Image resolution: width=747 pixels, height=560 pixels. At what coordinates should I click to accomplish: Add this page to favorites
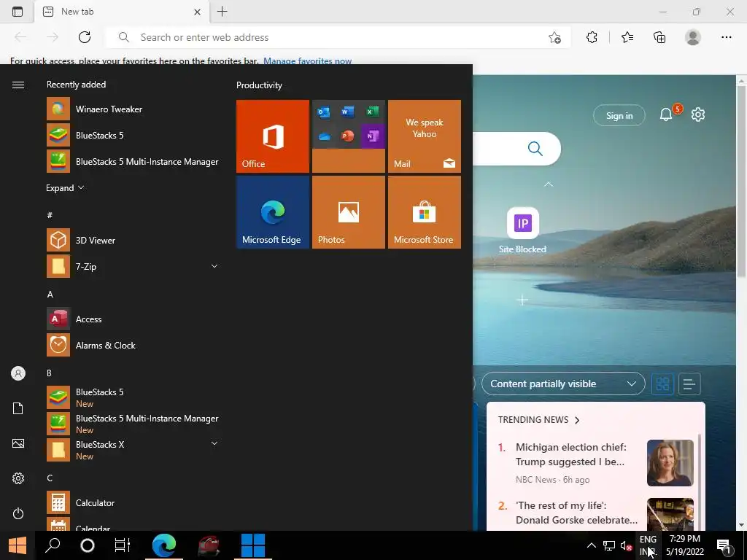pos(554,37)
